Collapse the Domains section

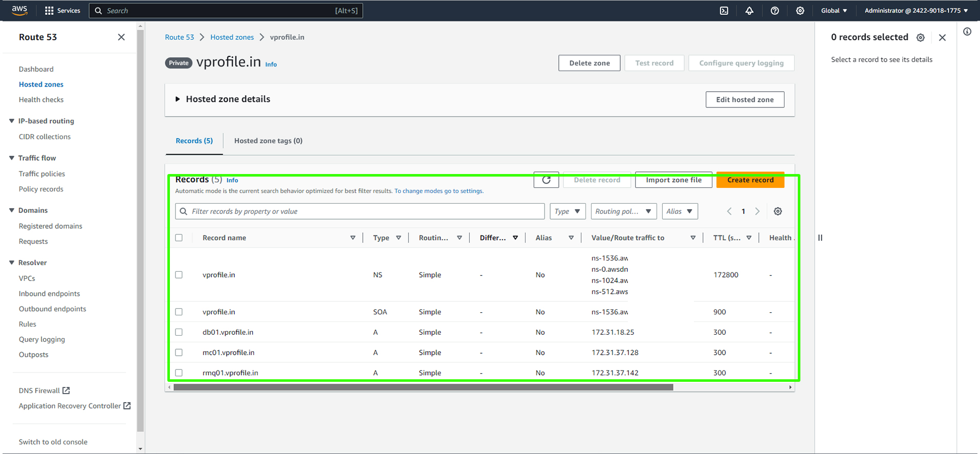(12, 210)
